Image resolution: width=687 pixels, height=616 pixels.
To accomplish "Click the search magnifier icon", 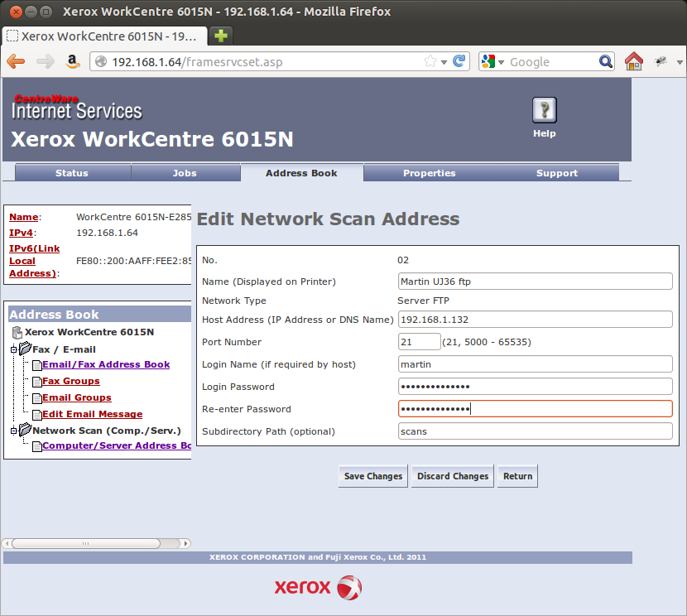I will pyautogui.click(x=606, y=61).
